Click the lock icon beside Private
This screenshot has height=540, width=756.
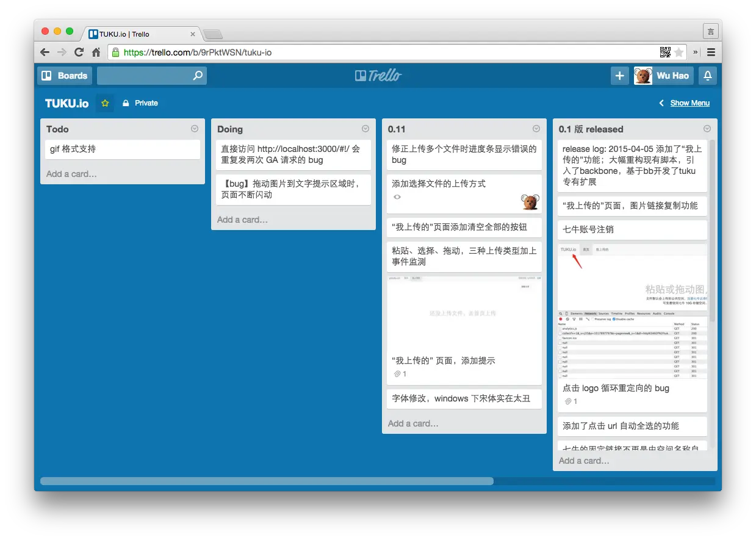tap(124, 103)
